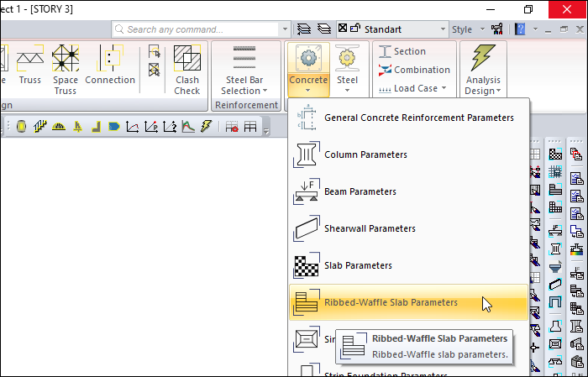Collapse the Concrete dropdown button

(307, 69)
